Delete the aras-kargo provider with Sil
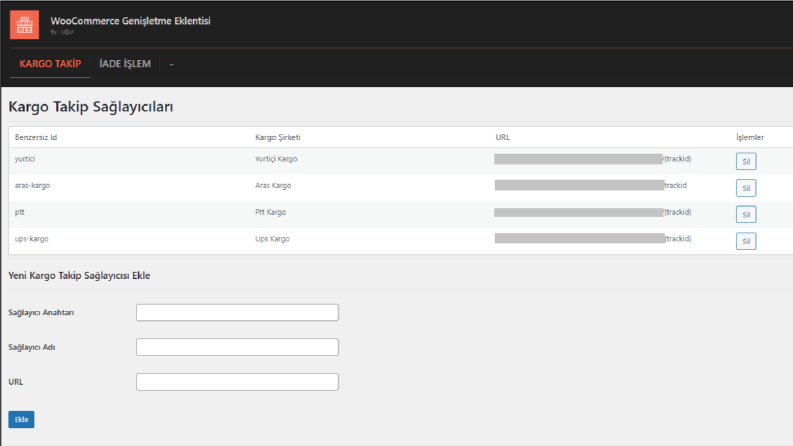Screen dimensions: 793x446 [x=746, y=188]
